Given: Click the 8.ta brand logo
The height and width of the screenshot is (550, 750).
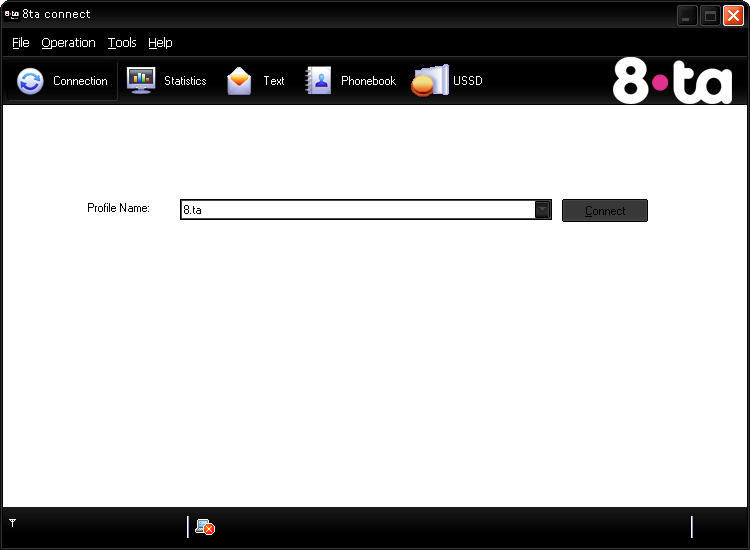Looking at the screenshot, I should point(672,80).
